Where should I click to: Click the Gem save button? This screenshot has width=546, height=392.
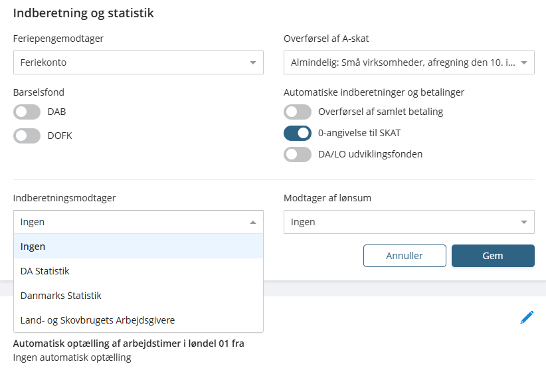(x=493, y=256)
